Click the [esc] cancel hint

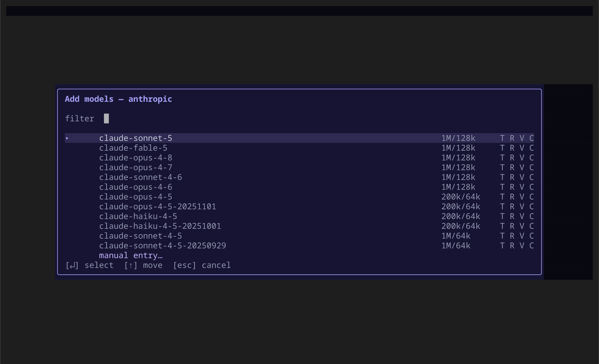point(202,265)
